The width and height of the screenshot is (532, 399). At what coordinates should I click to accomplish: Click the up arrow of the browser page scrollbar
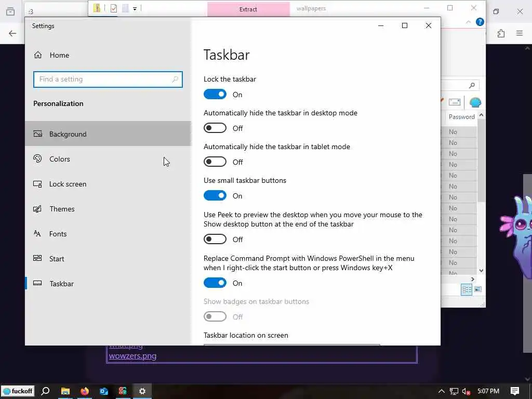[528, 48]
